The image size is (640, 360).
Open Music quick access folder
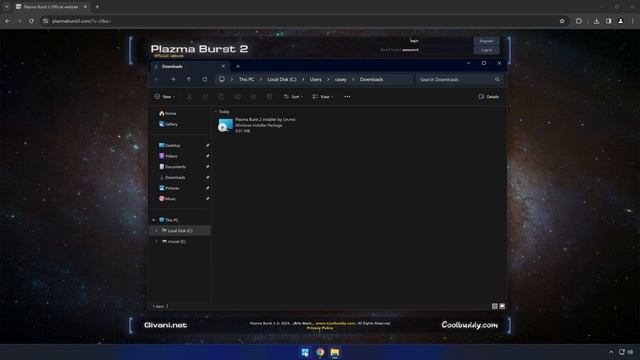click(x=167, y=198)
